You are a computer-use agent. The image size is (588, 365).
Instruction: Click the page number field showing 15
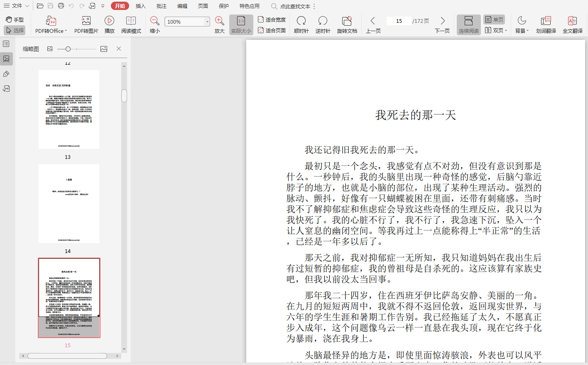coord(399,21)
